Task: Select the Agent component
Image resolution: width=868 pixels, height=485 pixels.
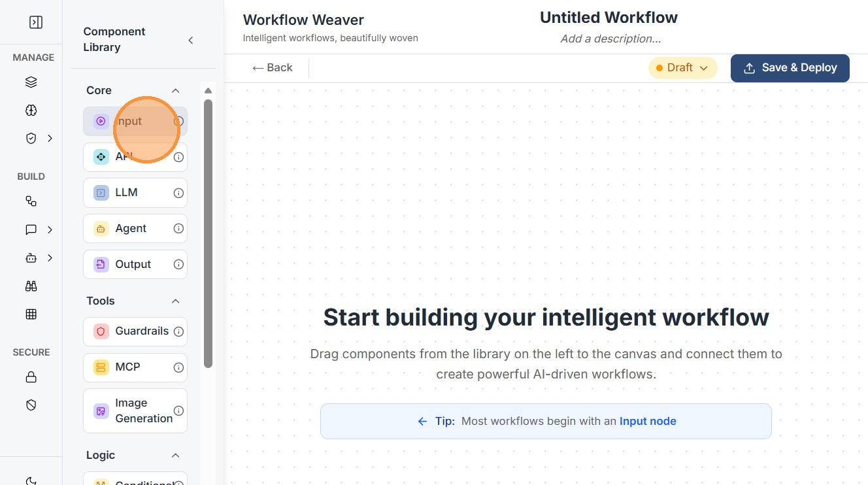Action: 131,229
